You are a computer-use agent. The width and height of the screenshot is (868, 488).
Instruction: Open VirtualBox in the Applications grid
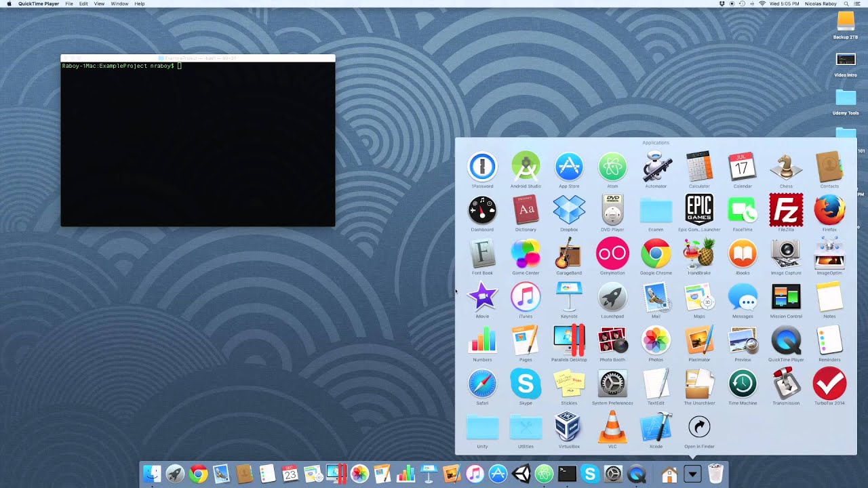(x=569, y=427)
